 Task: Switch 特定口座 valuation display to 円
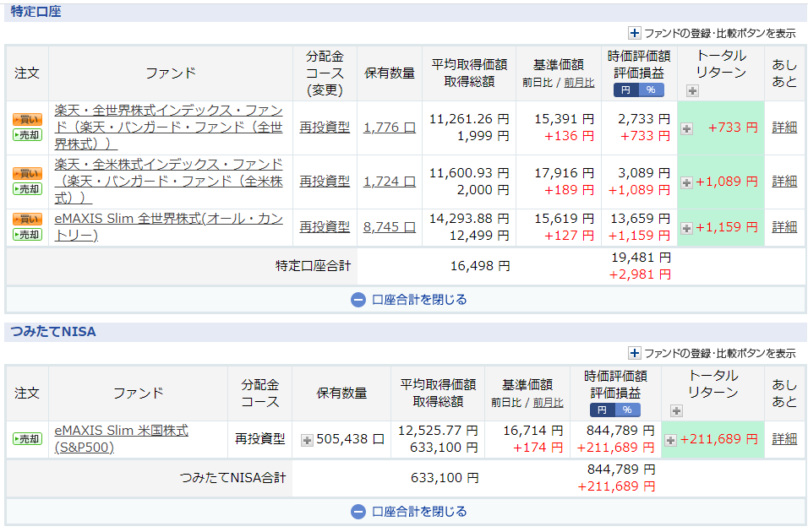tap(625, 90)
